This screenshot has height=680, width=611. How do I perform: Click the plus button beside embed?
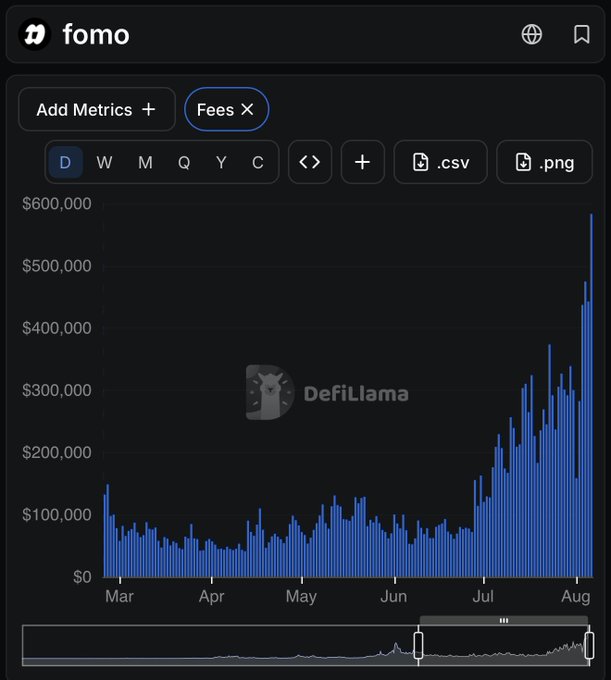click(x=363, y=162)
